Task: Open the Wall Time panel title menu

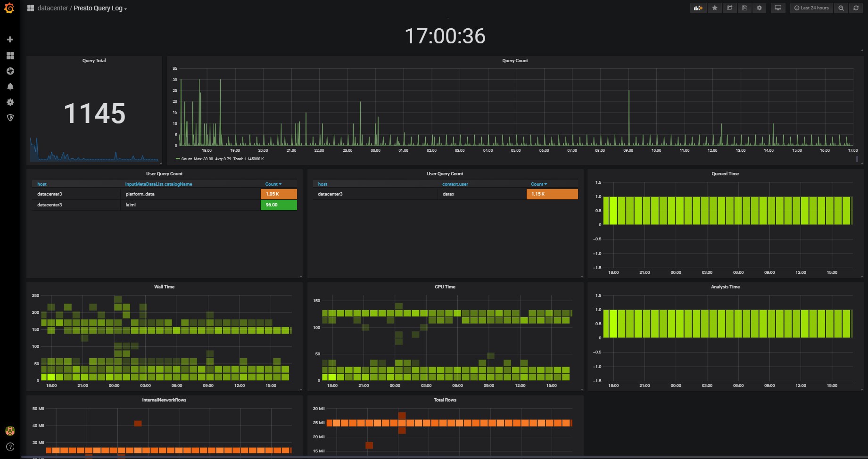Action: [164, 287]
